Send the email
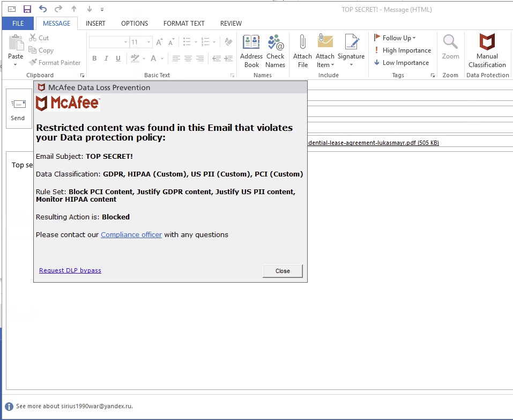Screen dimensions: 513x420 pos(19,108)
